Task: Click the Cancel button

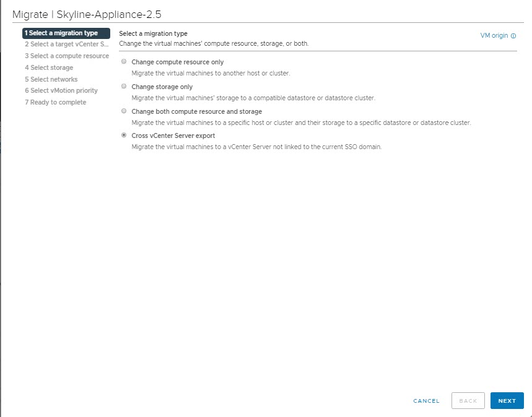Action: 426,401
